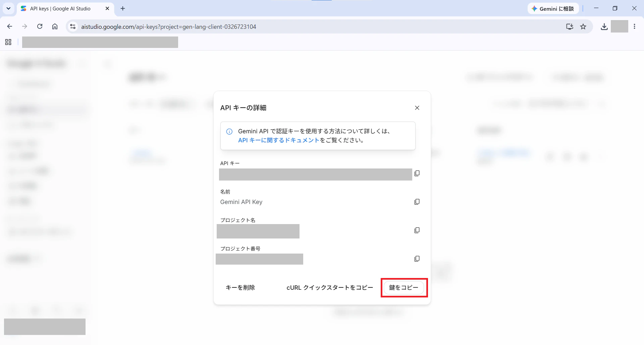
Task: Select the Gemini API Key name text
Action: click(241, 202)
